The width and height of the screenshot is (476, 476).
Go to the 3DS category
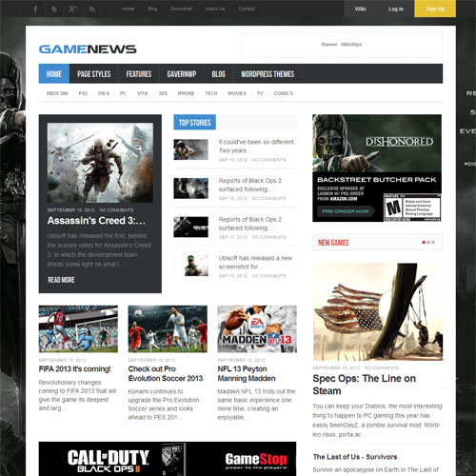tap(163, 93)
